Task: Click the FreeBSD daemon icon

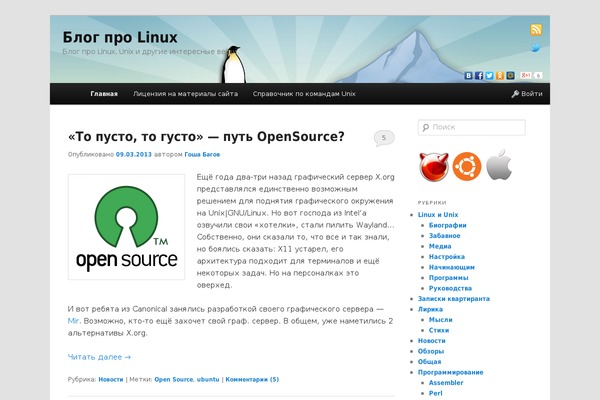Action: tap(434, 166)
